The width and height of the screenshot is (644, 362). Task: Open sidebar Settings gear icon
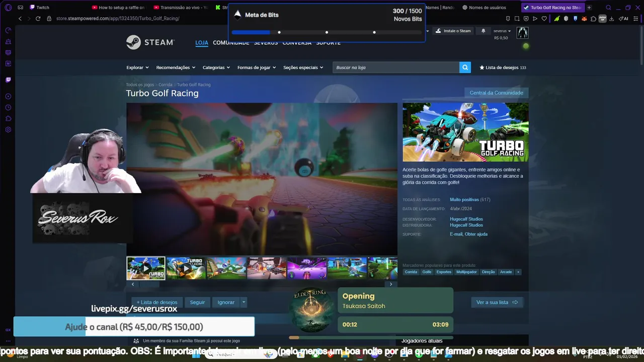(x=8, y=130)
